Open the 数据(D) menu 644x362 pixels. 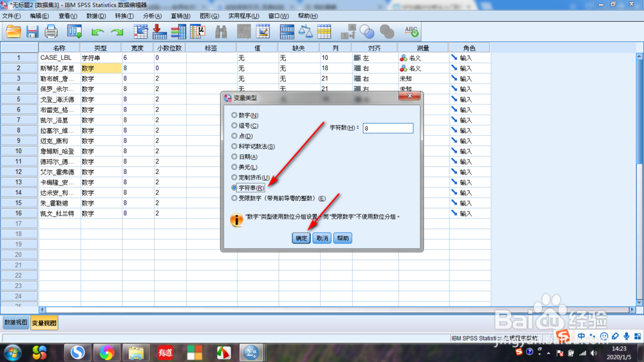(x=96, y=16)
